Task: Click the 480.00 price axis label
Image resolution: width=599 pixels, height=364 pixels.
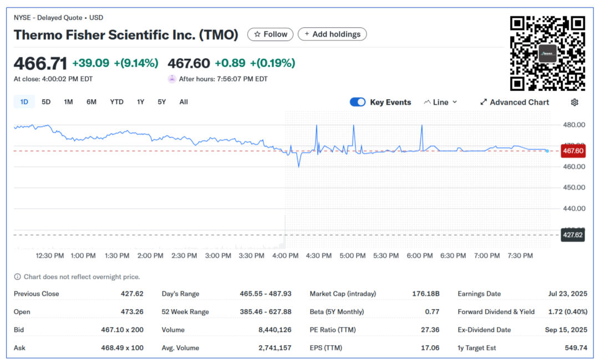Action: [574, 125]
